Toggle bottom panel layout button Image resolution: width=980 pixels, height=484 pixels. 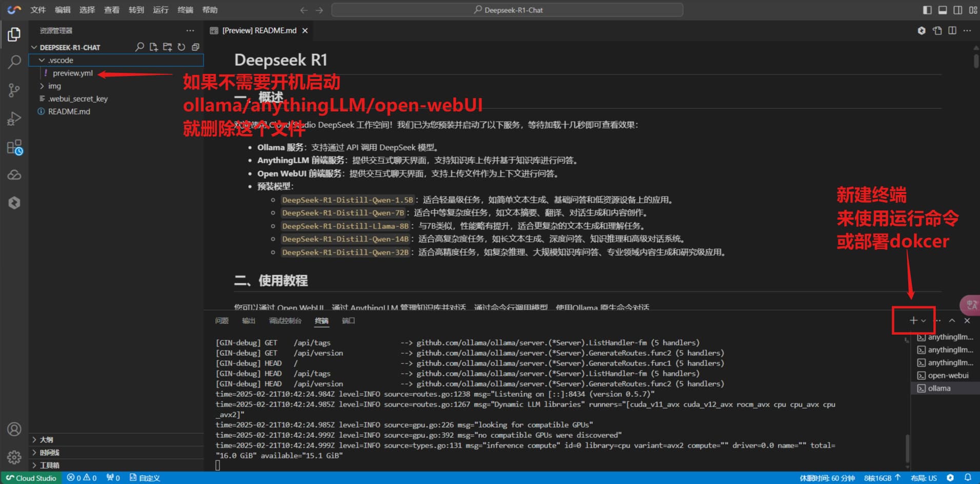tap(943, 10)
